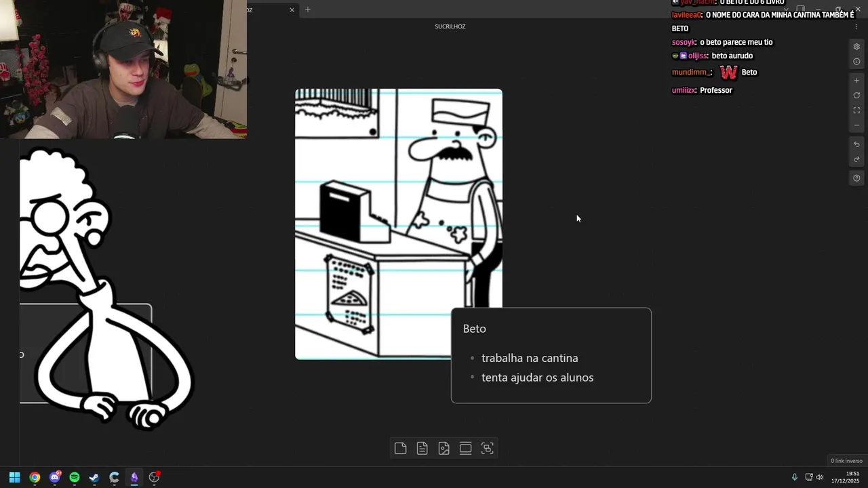
Task: Open a new tab with the plus button
Action: click(x=307, y=9)
